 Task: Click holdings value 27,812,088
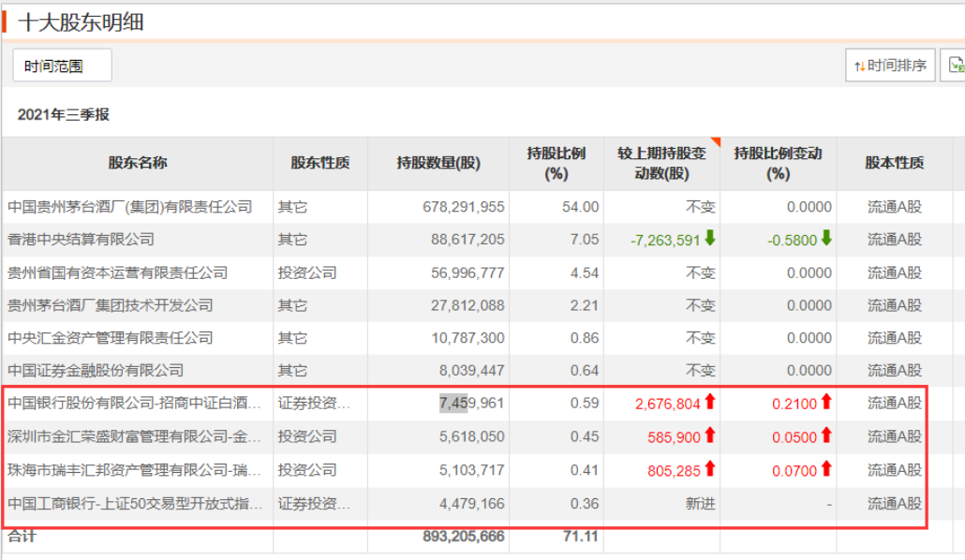[x=468, y=305]
